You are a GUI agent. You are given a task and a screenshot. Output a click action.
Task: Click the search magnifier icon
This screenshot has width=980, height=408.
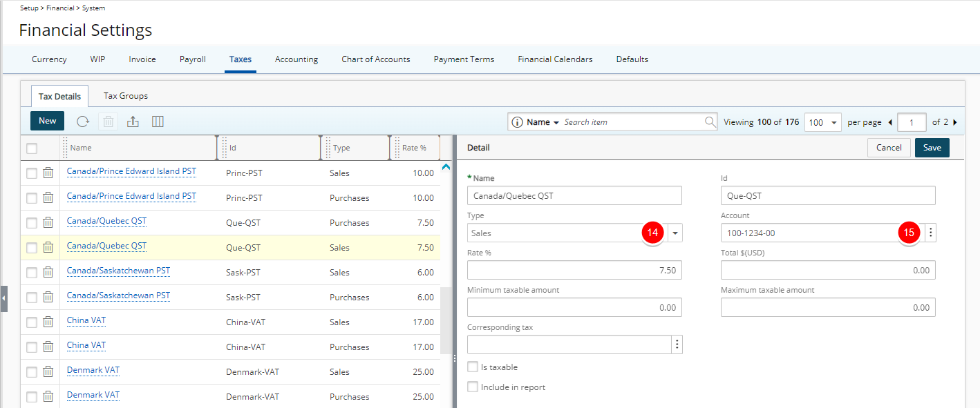click(710, 122)
